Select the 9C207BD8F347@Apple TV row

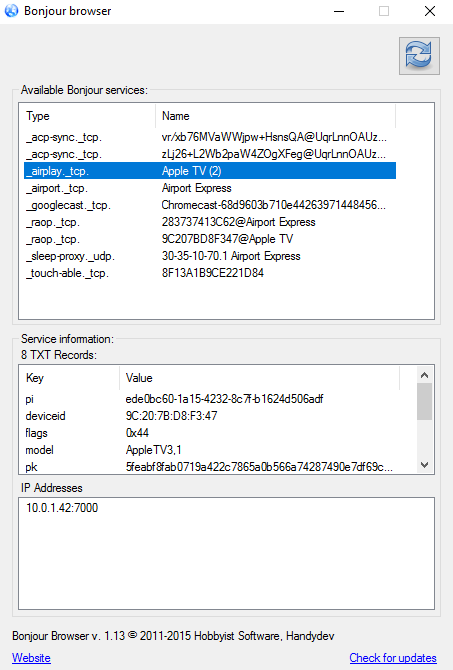(x=210, y=239)
